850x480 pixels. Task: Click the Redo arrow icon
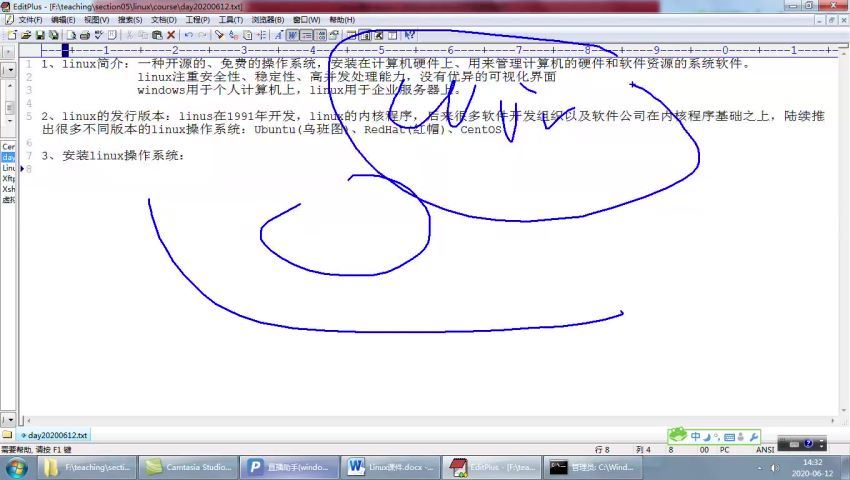[x=202, y=35]
